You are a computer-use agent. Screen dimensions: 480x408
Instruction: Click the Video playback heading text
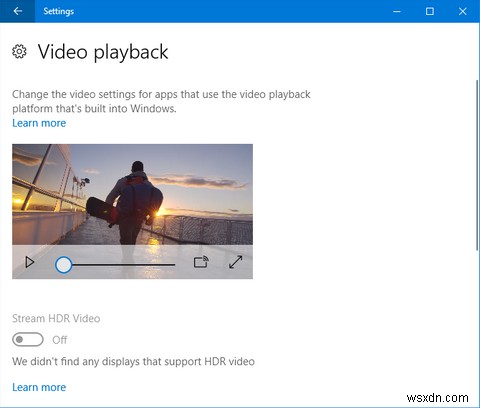tap(103, 52)
